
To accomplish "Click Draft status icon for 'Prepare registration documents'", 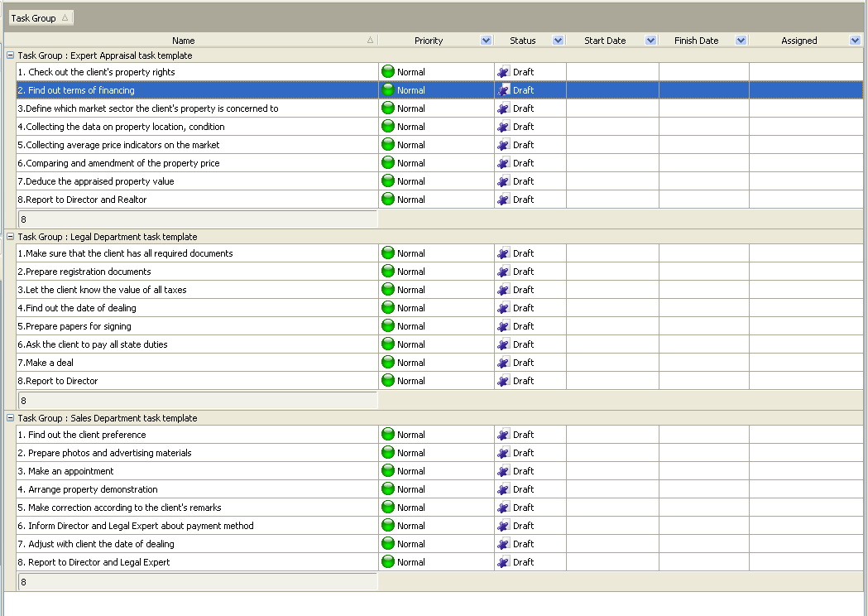I will (x=503, y=272).
